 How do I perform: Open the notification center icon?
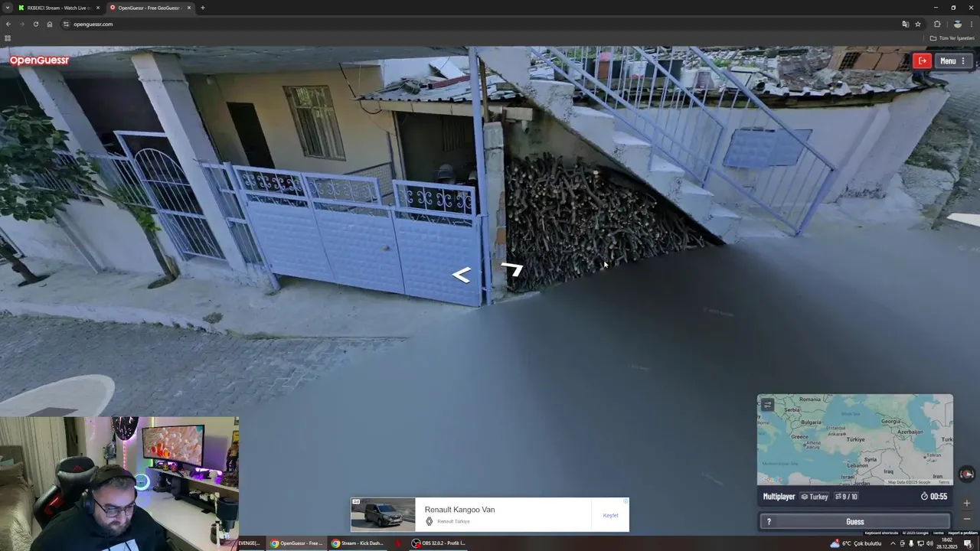point(968,543)
